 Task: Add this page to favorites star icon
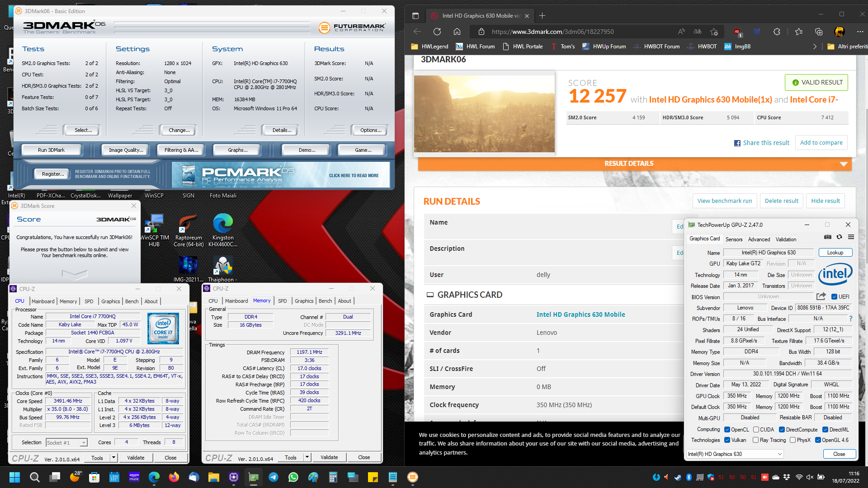(714, 32)
